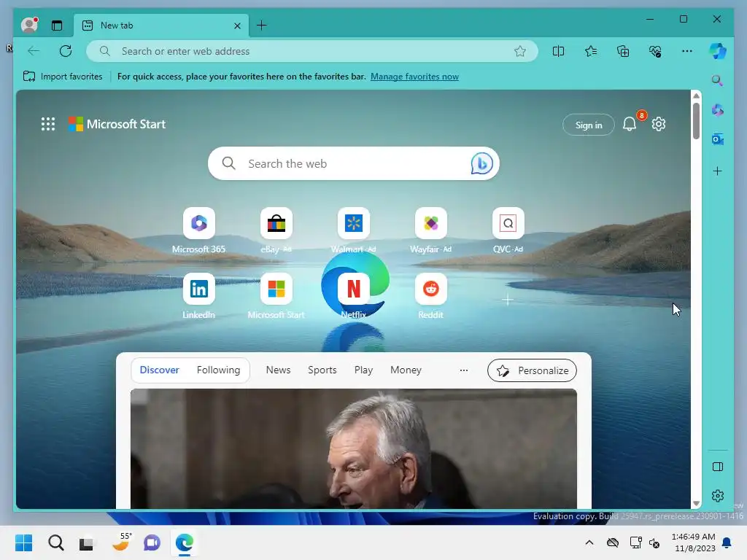Image resolution: width=747 pixels, height=560 pixels.
Task: Switch to the Following tab
Action: [x=218, y=370]
